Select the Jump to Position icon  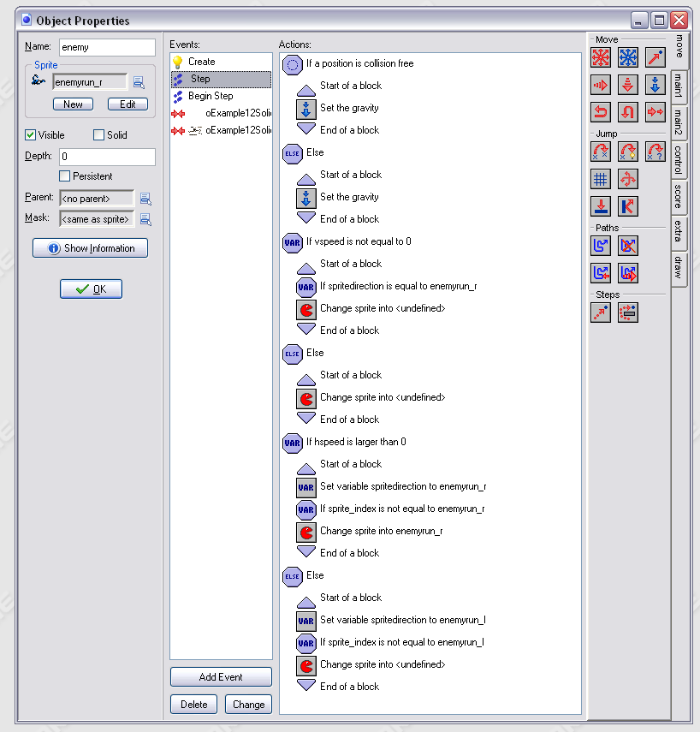point(601,152)
